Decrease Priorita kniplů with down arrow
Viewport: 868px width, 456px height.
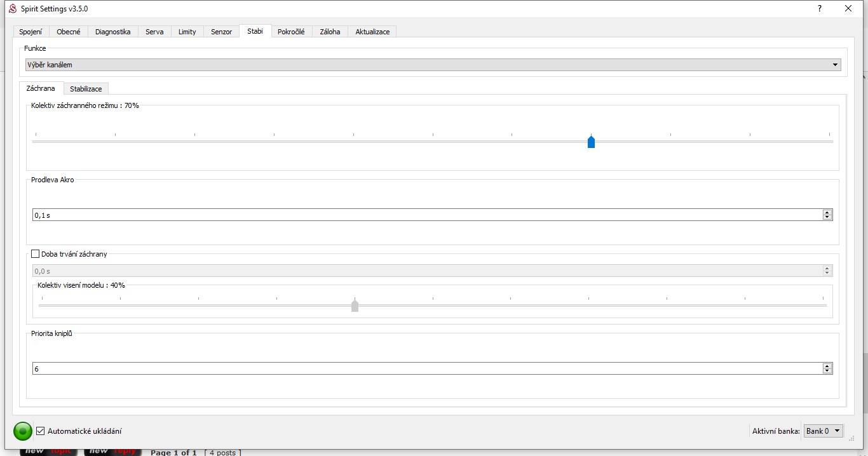click(827, 372)
